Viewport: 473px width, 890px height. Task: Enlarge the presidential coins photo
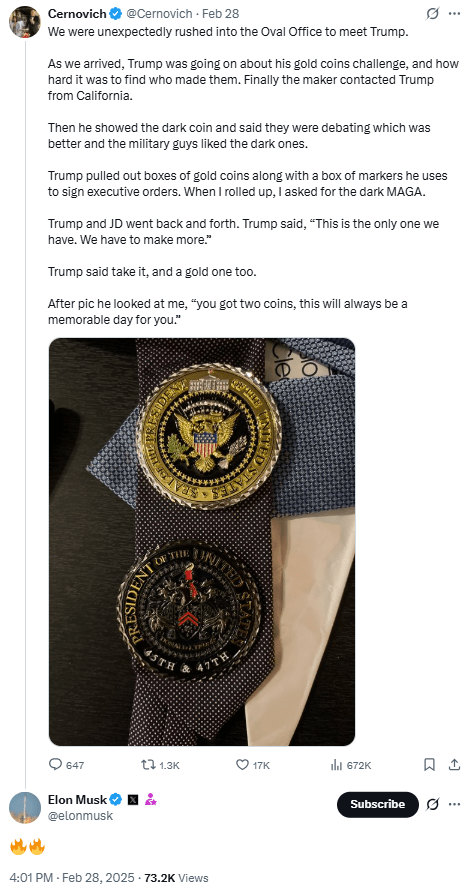coord(202,542)
